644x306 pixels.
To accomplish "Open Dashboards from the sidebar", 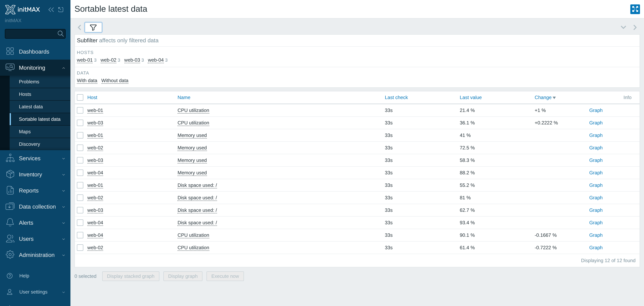I will (x=34, y=52).
